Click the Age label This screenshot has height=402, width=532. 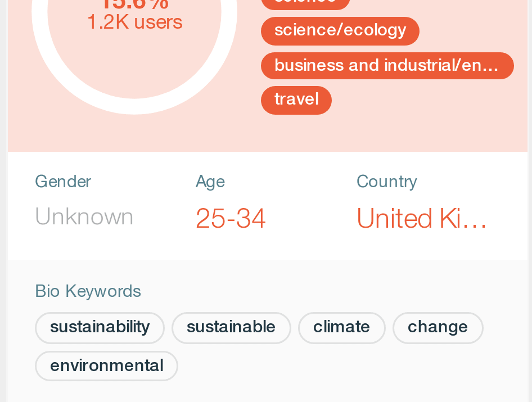pos(210,182)
